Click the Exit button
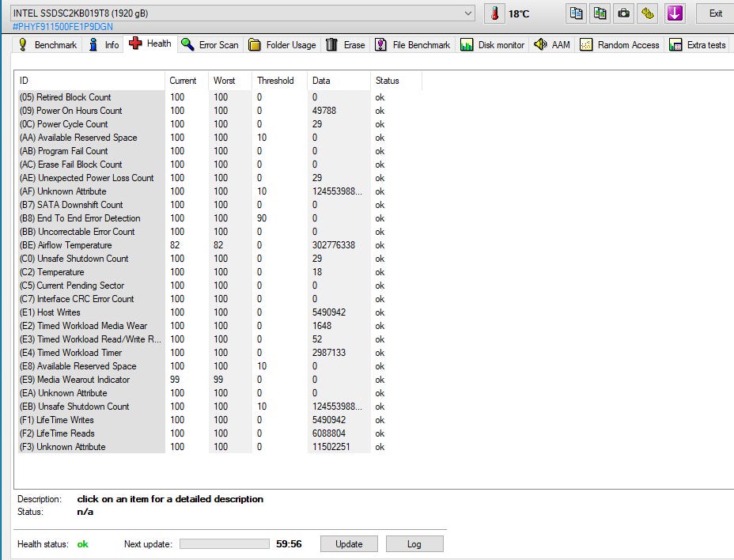The width and height of the screenshot is (734, 560). point(715,13)
